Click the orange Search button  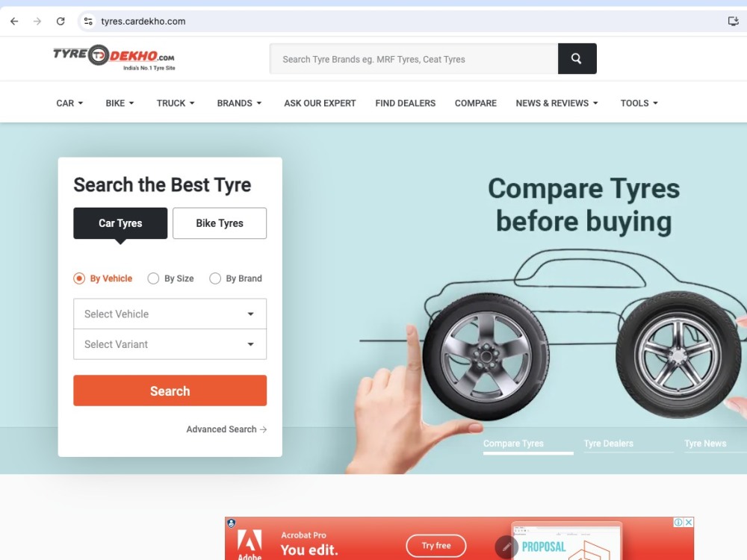coord(170,391)
